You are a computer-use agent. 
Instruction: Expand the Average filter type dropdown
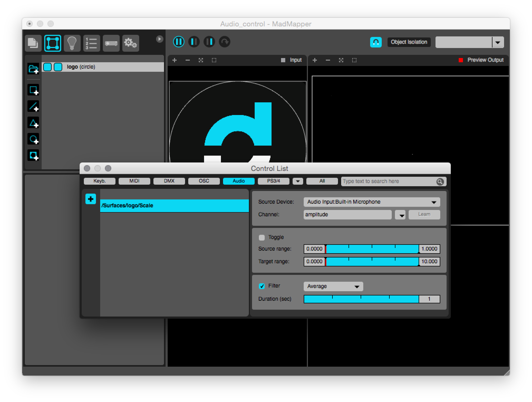pyautogui.click(x=333, y=286)
